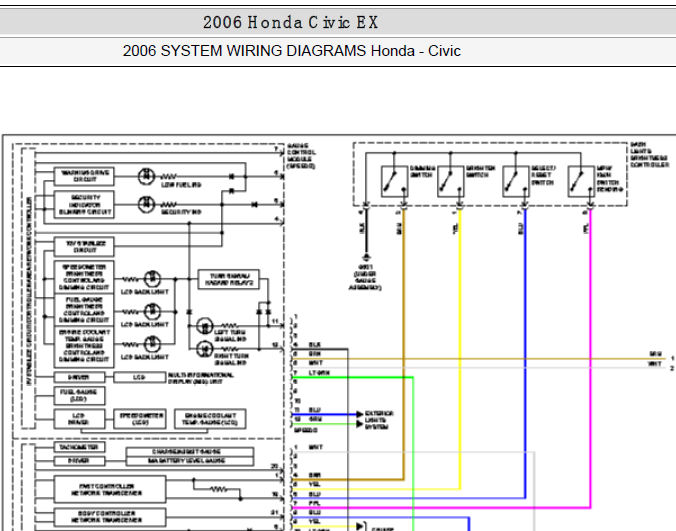Click the green arrow to Exterior Lights System
The height and width of the screenshot is (531, 676).
[x=360, y=424]
